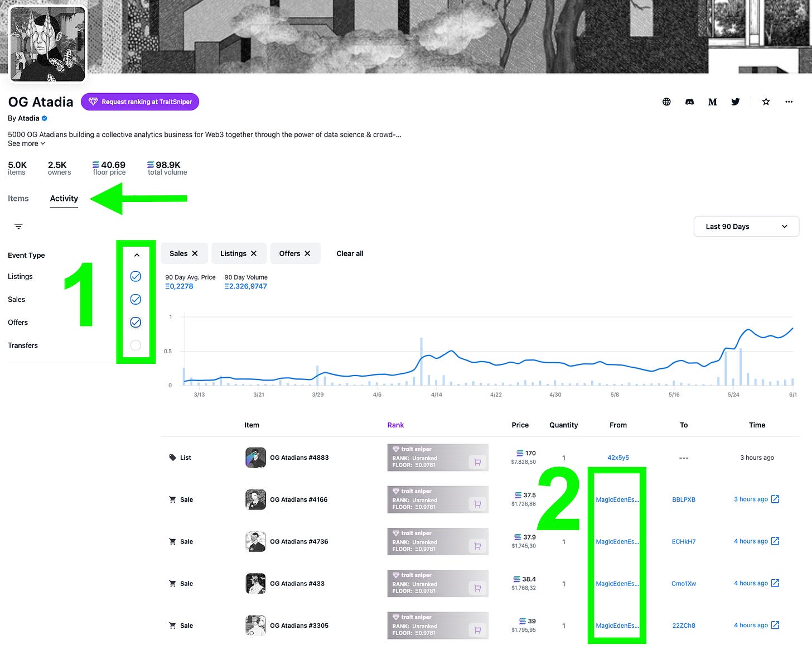Collapse the Event Type section chevron

coord(137,255)
